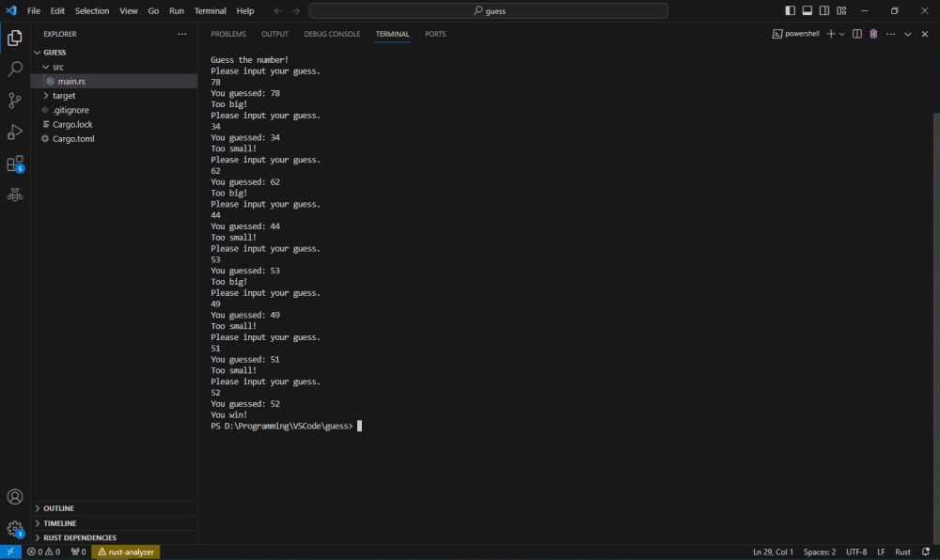Viewport: 940px width, 560px height.
Task: Click the ports forwarded status item
Action: tap(78, 552)
